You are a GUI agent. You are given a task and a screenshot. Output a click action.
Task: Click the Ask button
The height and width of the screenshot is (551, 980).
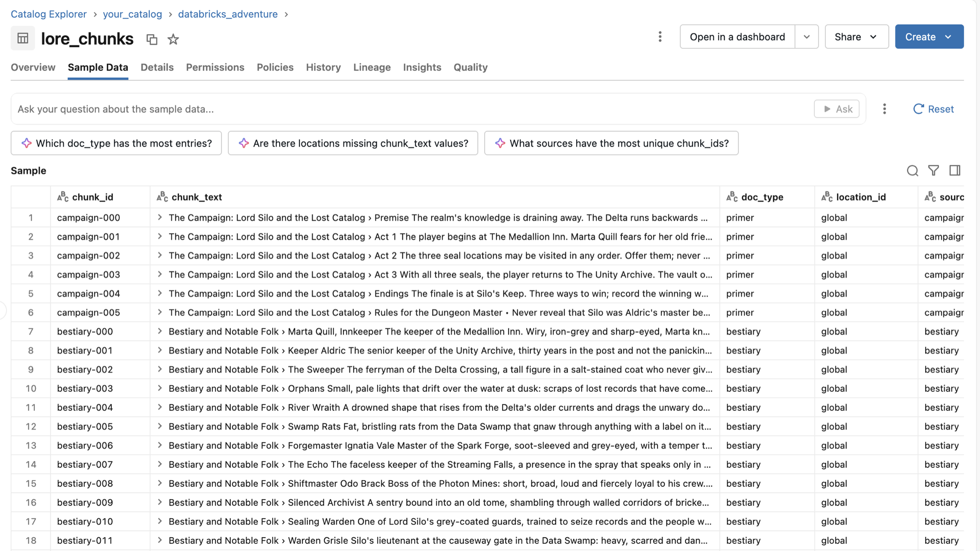tap(837, 109)
